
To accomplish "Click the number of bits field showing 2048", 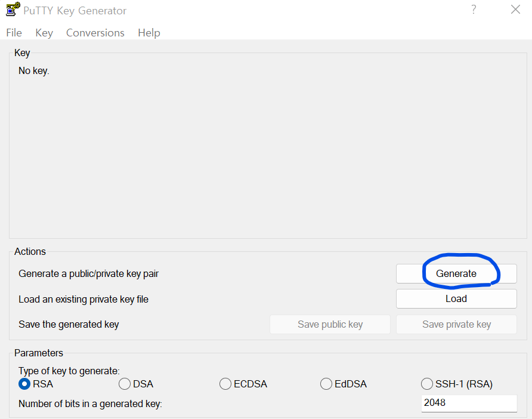I will pyautogui.click(x=469, y=403).
